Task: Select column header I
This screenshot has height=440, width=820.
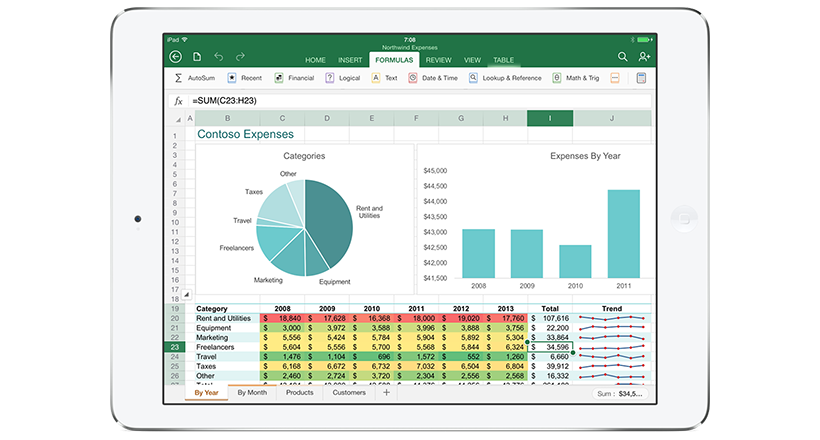Action: click(549, 119)
